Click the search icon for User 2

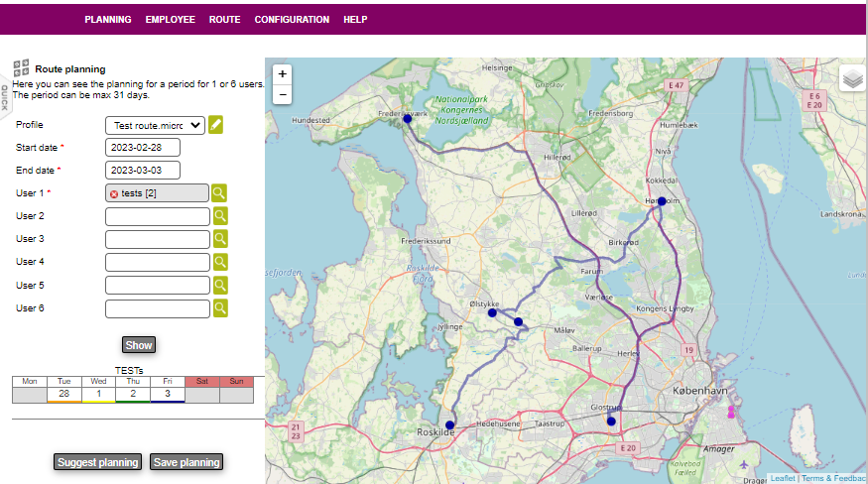point(220,216)
